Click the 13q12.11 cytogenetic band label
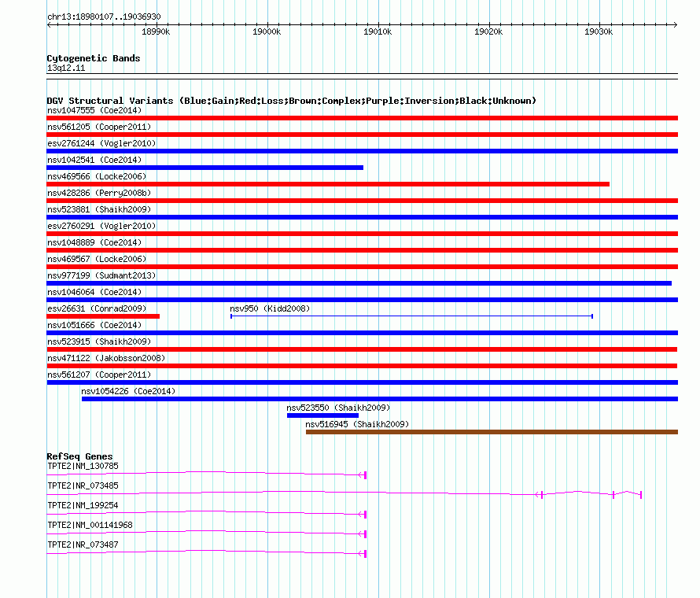This screenshot has height=598, width=700. click(66, 68)
